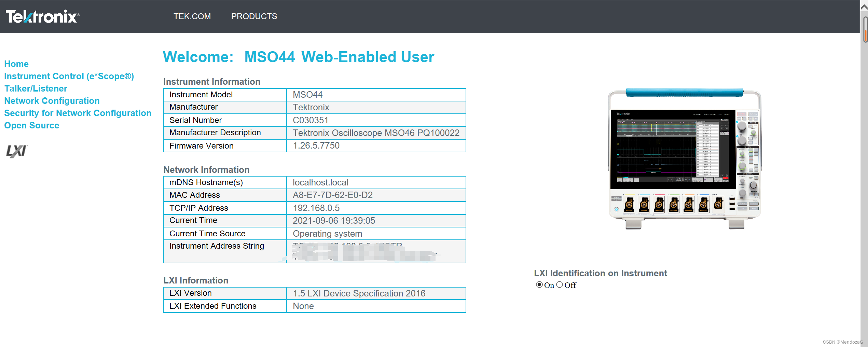
Task: Click the 'mDNS Hostname(s)' label cell
Action: pyautogui.click(x=225, y=182)
